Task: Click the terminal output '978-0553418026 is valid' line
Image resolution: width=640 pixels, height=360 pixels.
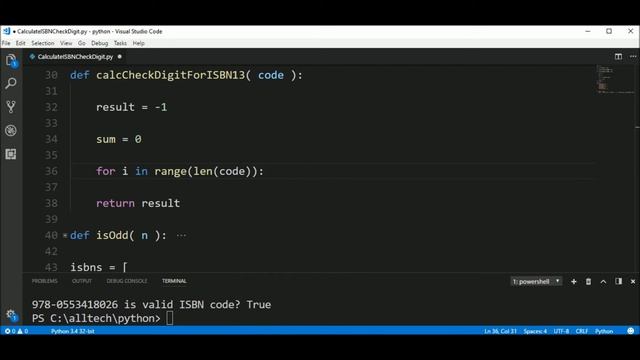Action: [151, 304]
